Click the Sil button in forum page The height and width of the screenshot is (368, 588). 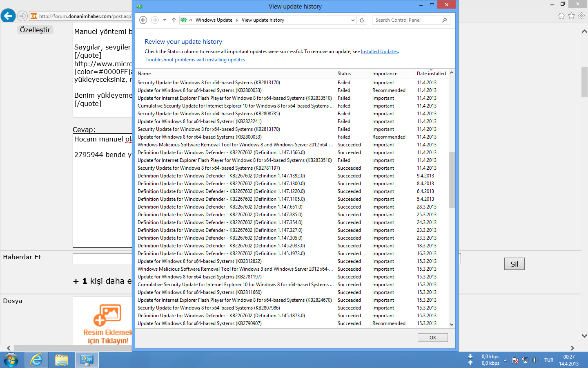pos(514,264)
